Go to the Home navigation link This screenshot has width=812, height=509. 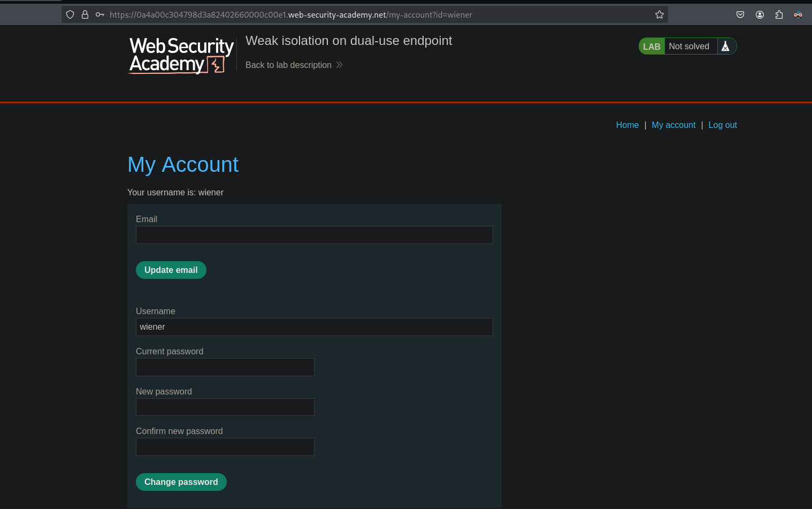tap(627, 125)
